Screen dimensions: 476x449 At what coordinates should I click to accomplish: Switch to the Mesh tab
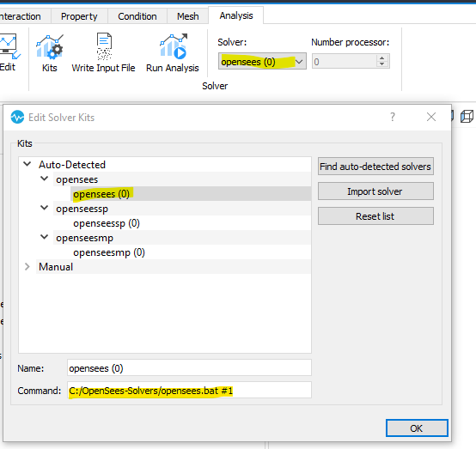pos(188,16)
